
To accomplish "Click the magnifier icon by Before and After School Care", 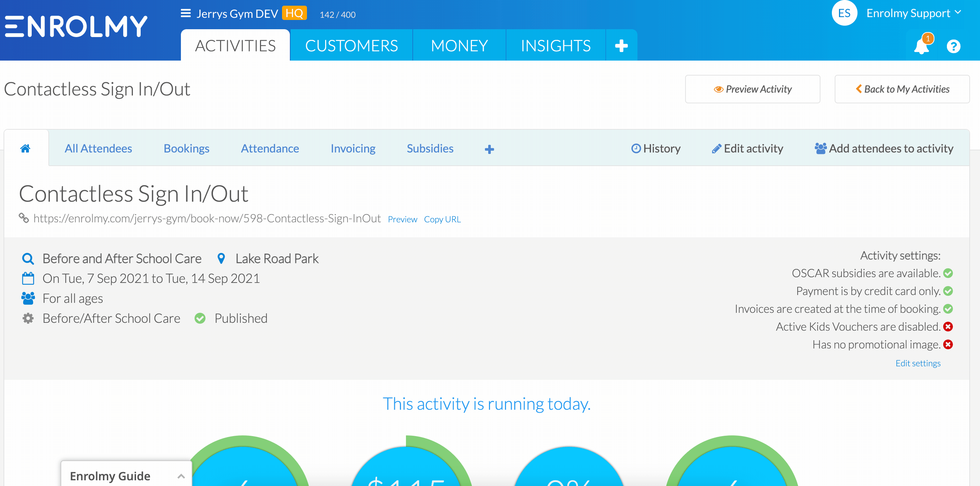I will click(28, 259).
